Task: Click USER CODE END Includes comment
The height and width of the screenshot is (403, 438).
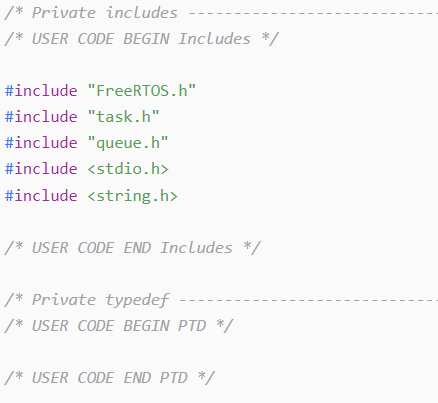Action: pos(132,248)
